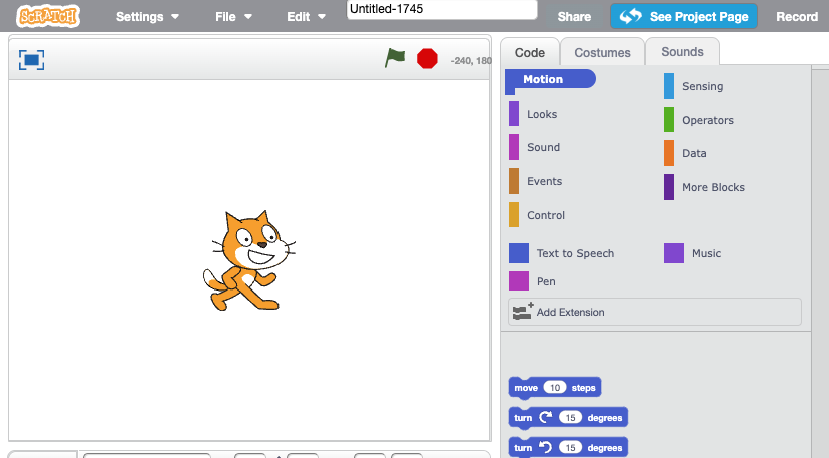Click the Sound magenta color swatch

coord(514,147)
